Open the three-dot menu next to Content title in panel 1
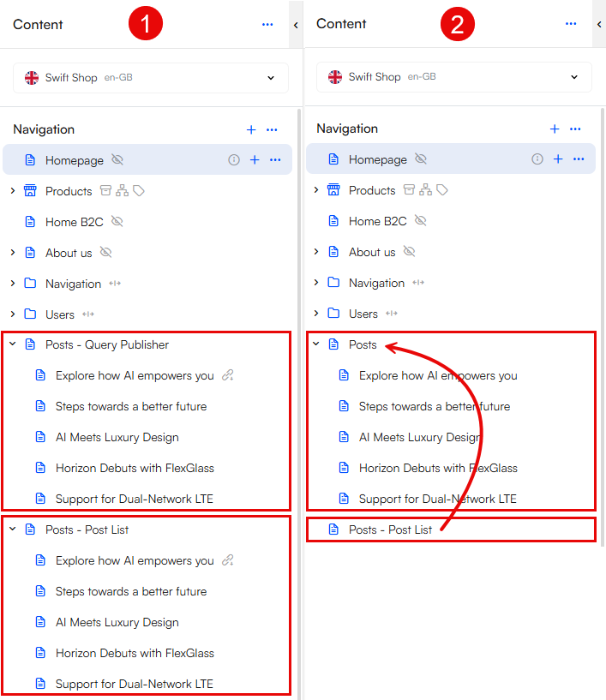 tap(267, 24)
